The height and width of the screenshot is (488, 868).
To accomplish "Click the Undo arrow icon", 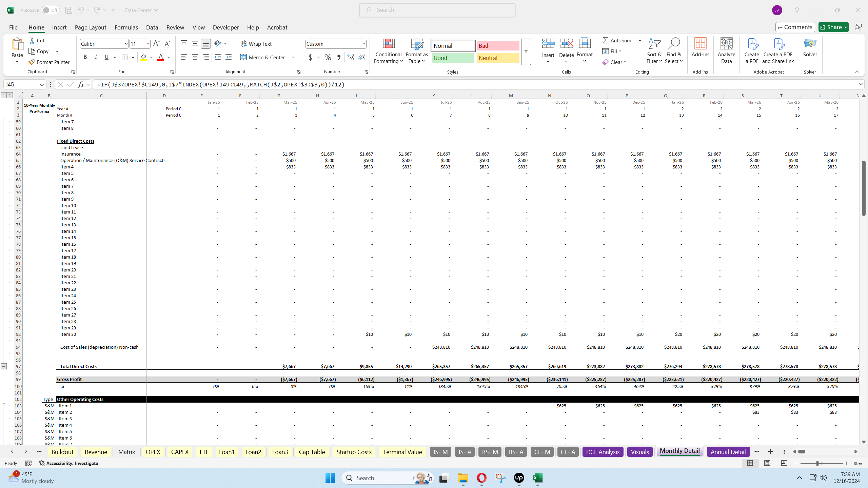I will [80, 10].
